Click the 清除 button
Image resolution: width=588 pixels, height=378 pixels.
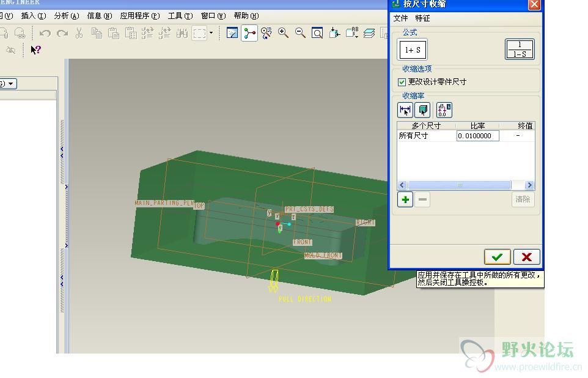coord(523,199)
